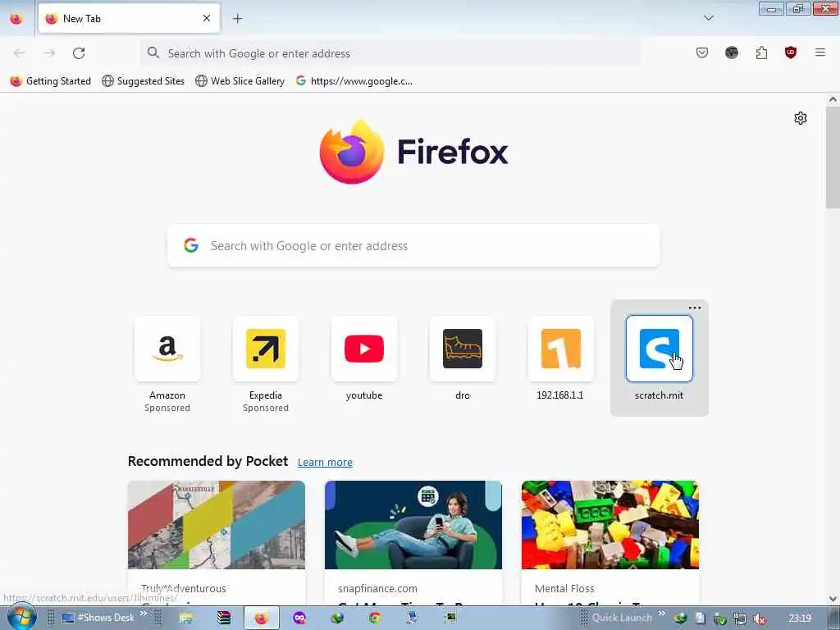
Task: Open the Getting Started bookmark
Action: coord(51,81)
